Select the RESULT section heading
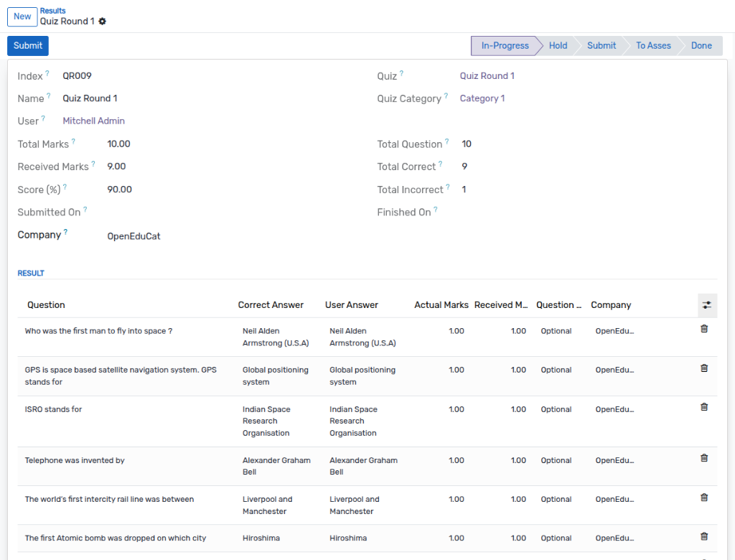The height and width of the screenshot is (560, 735). click(x=31, y=274)
